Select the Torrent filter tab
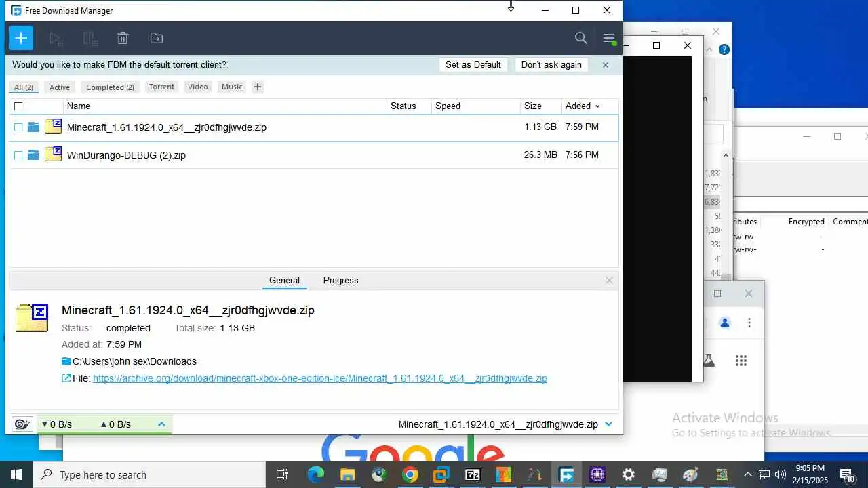Image resolution: width=868 pixels, height=488 pixels. pyautogui.click(x=161, y=87)
